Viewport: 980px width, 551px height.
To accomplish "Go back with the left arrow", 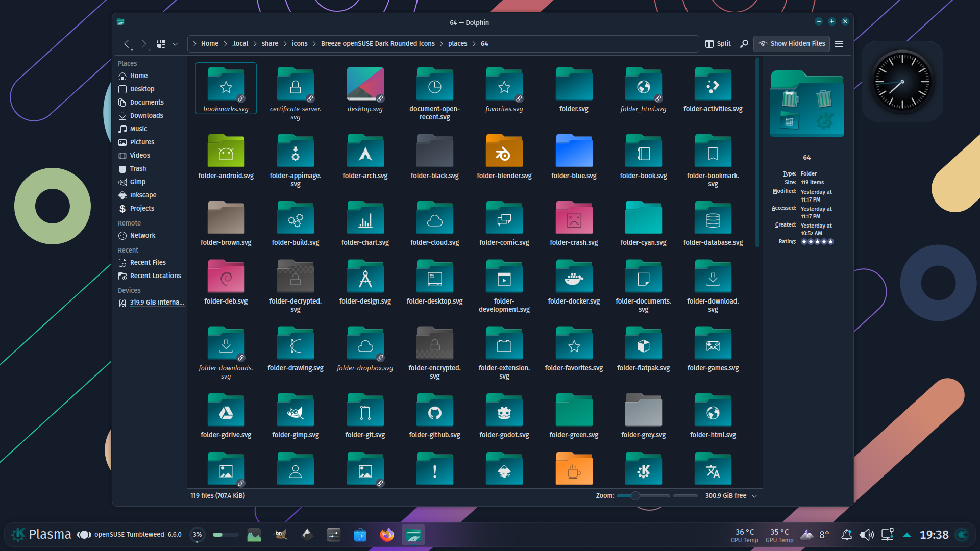I will pyautogui.click(x=127, y=44).
